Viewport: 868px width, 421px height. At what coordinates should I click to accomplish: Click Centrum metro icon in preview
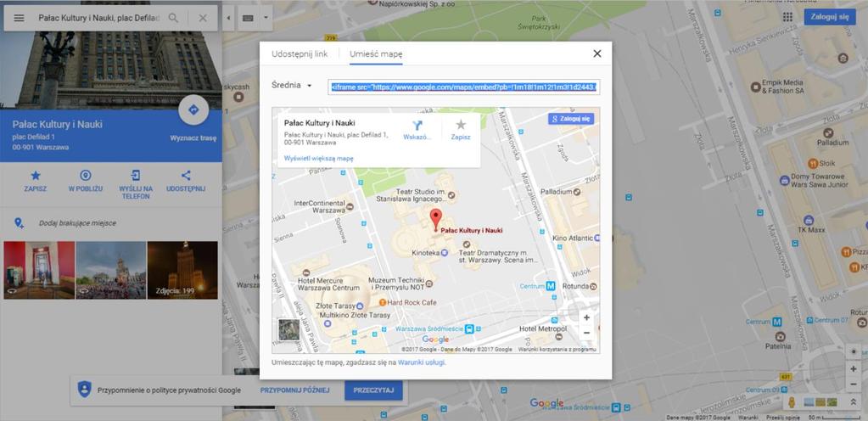(x=551, y=286)
